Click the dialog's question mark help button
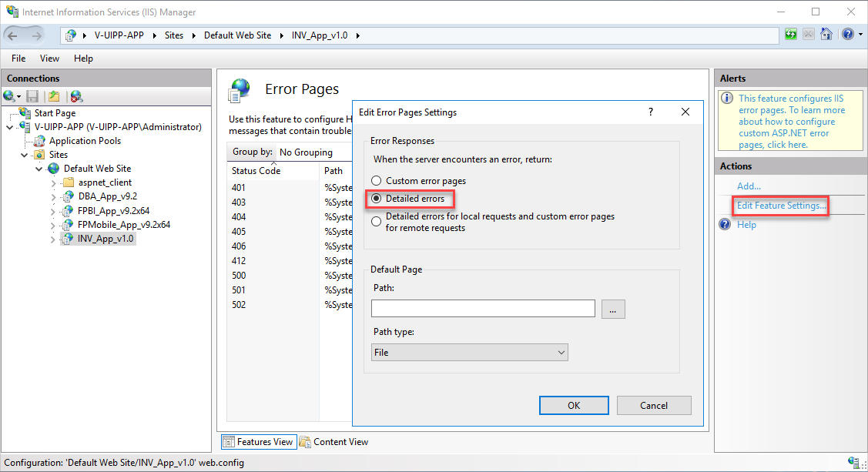 click(651, 112)
